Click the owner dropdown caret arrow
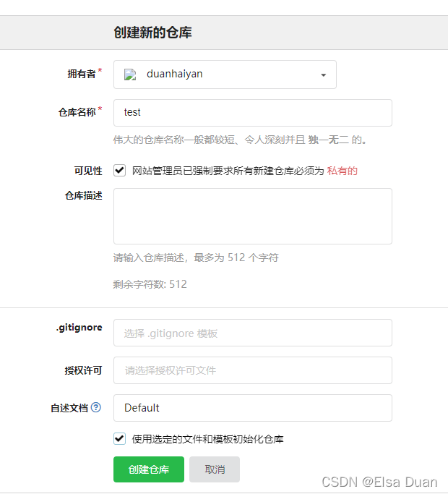Image resolution: width=448 pixels, height=494 pixels. pyautogui.click(x=323, y=75)
